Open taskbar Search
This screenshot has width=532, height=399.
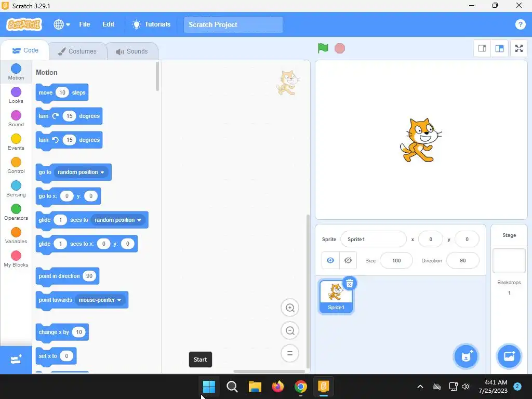coord(232,387)
